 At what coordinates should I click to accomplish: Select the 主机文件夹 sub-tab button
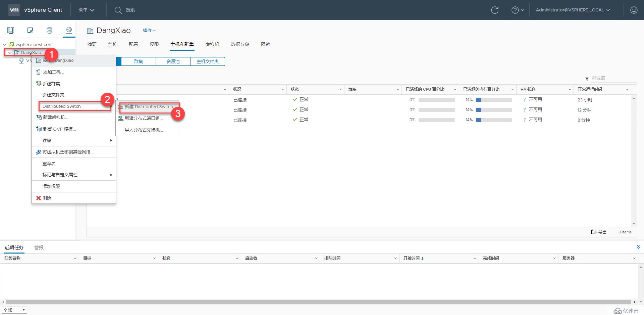(x=208, y=61)
